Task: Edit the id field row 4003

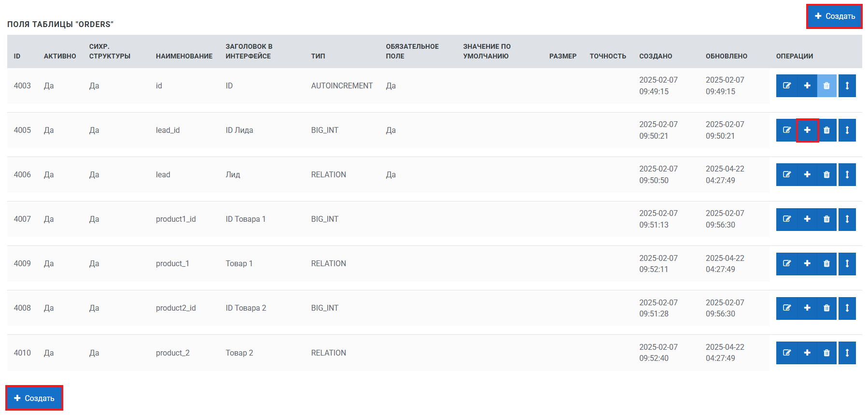Action: click(x=786, y=86)
